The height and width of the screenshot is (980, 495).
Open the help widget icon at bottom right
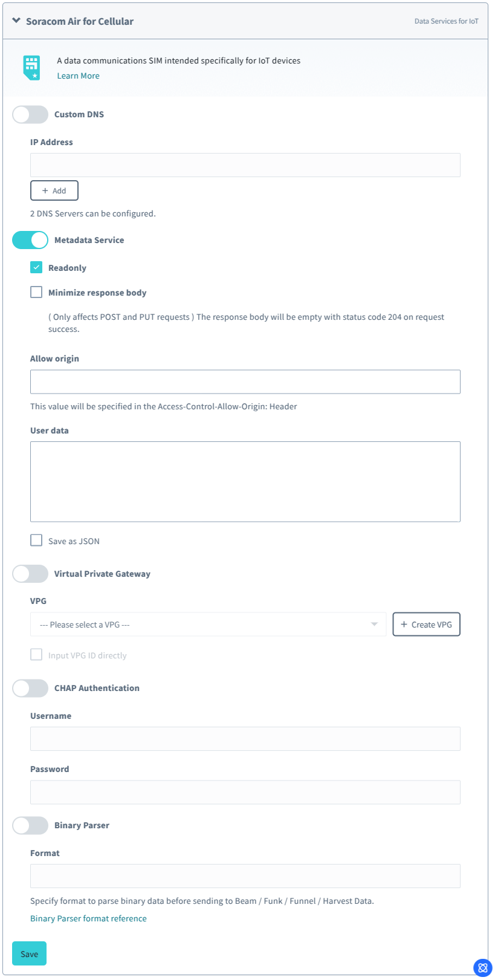coord(482,967)
